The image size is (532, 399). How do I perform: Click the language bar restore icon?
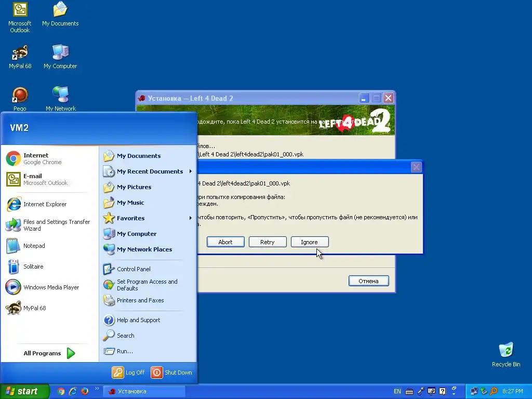click(454, 388)
